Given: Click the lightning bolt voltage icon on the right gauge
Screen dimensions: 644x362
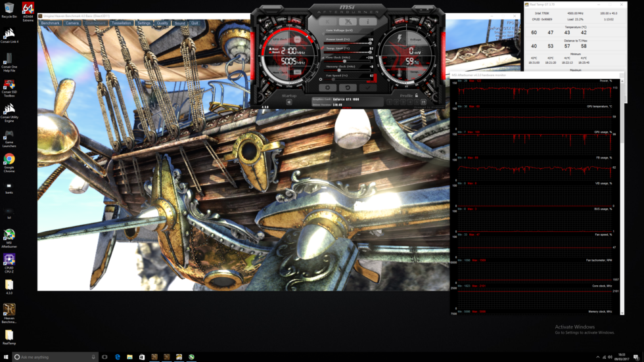Looking at the screenshot, I should click(x=400, y=39).
